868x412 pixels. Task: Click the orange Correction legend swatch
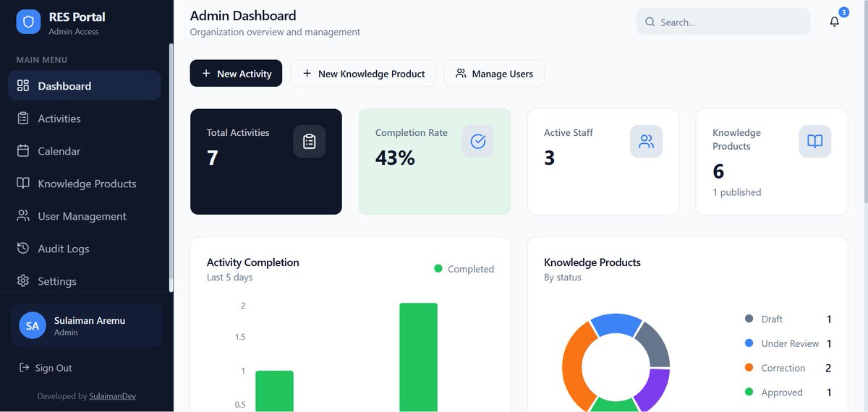[x=749, y=368]
